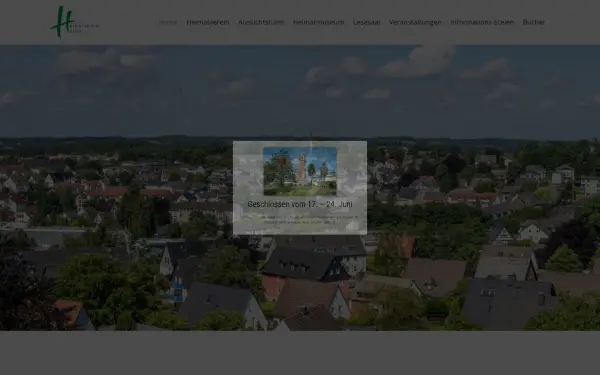Viewport: 600px width, 375px height.
Task: Click the 'Geschlossen vom 17. – 24. Juni' heading
Action: coord(300,204)
